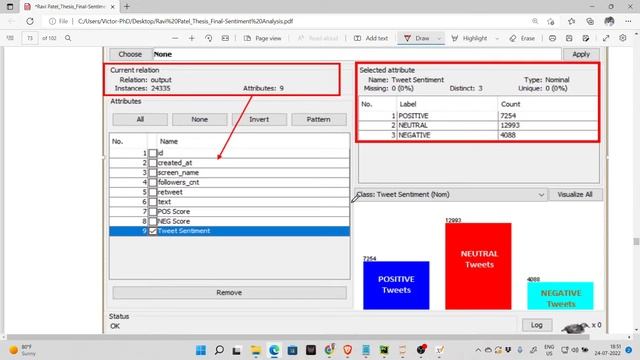Activate the Highlight tool
The height and width of the screenshot is (360, 640).
pyautogui.click(x=469, y=38)
